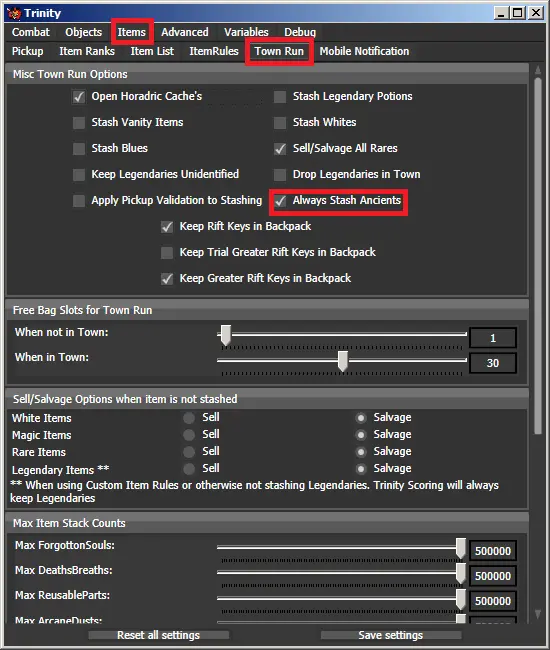
Task: Click the Max DeathsBreaths slider handle
Action: 460,573
